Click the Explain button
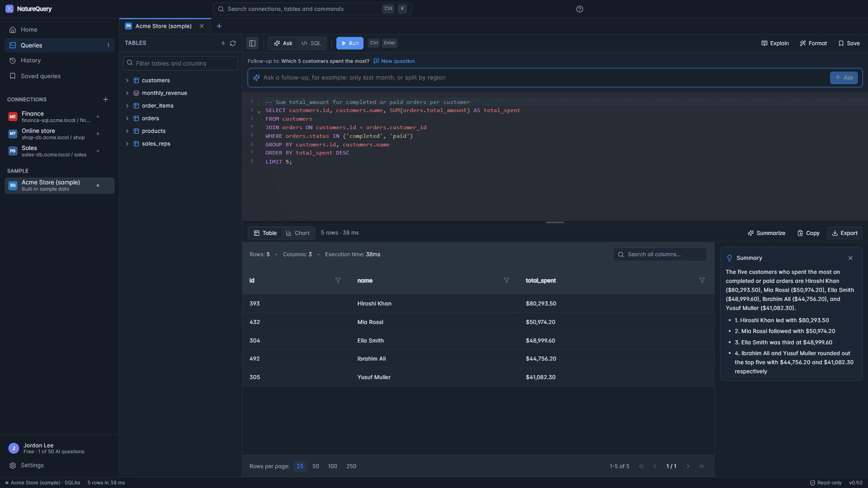The image size is (868, 488). tap(775, 43)
